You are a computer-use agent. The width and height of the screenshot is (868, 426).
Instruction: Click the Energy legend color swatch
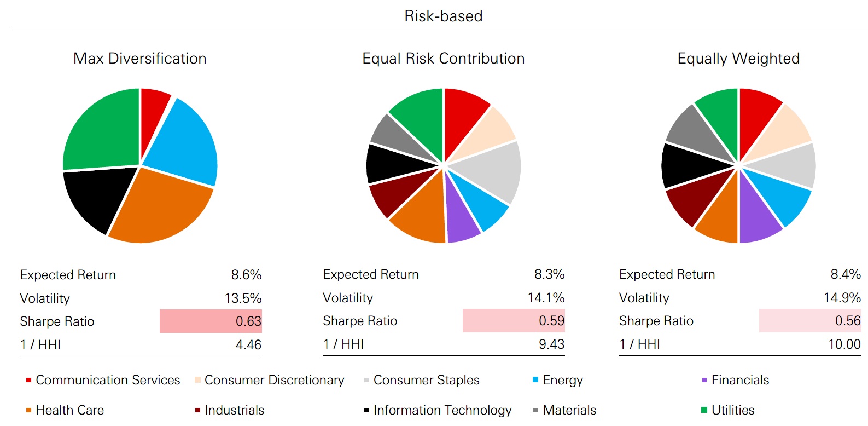coord(535,379)
